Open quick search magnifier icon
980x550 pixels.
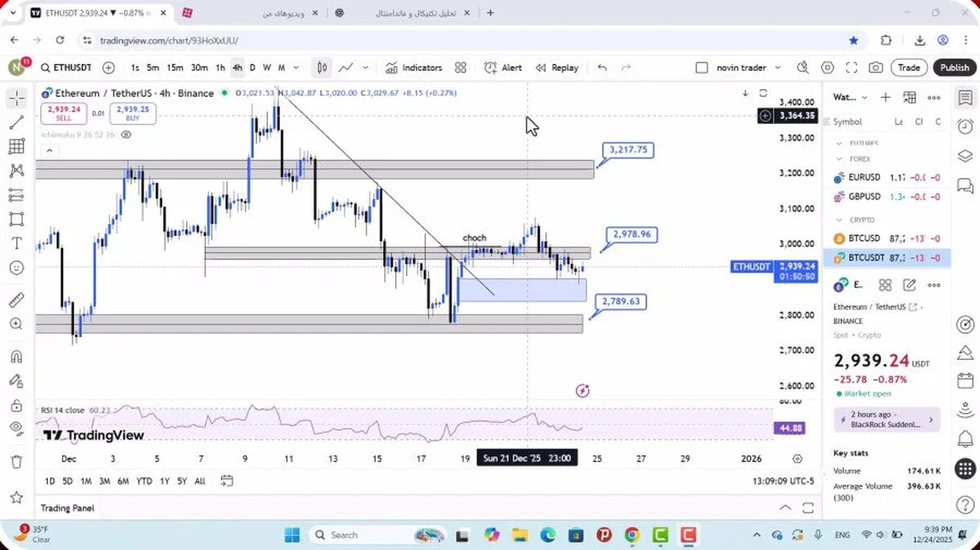(803, 68)
